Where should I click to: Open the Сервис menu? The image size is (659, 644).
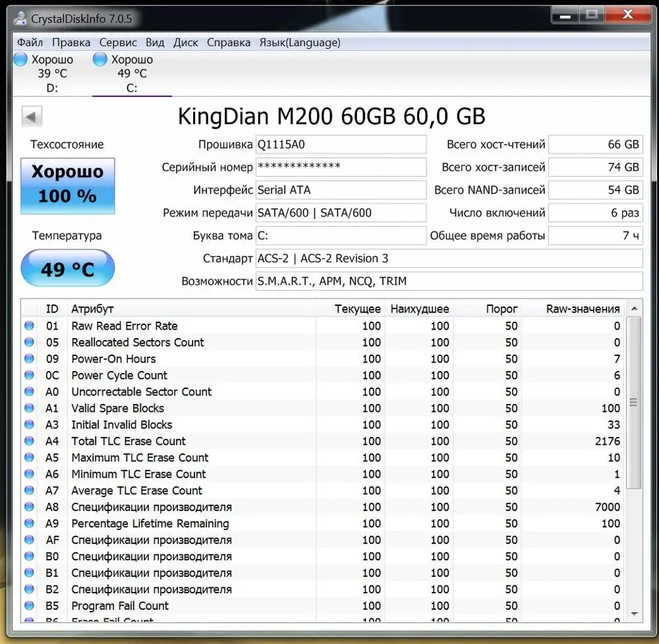click(118, 42)
